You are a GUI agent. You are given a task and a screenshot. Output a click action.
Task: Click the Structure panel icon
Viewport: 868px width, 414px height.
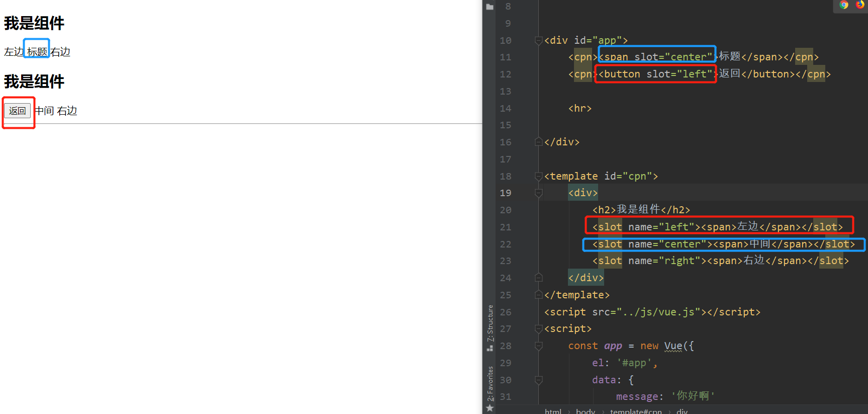click(490, 348)
